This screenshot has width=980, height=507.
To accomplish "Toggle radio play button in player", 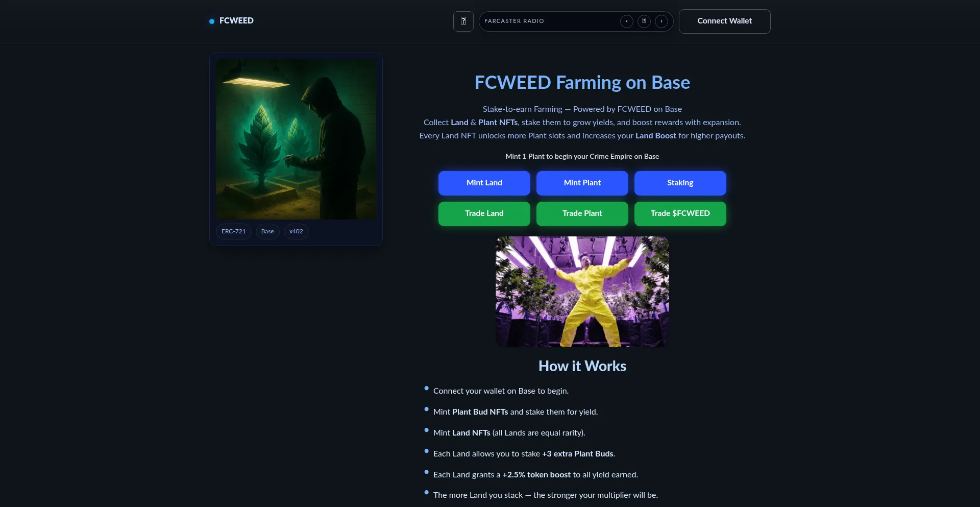I will (x=644, y=21).
